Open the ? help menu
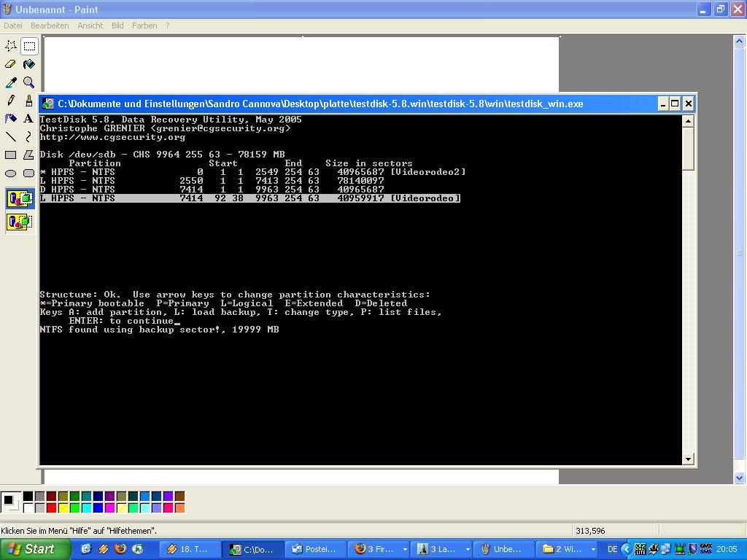This screenshot has height=560, width=747. pyautogui.click(x=167, y=26)
